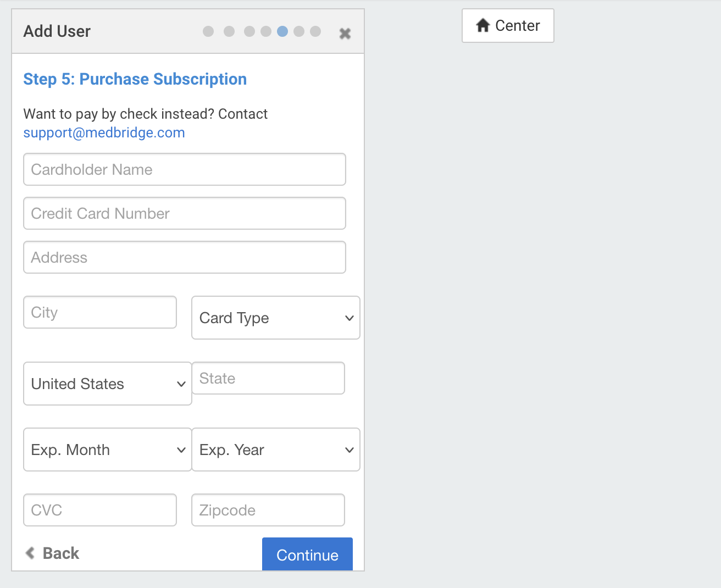721x588 pixels.
Task: Close the Add User dialog
Action: pyautogui.click(x=345, y=34)
